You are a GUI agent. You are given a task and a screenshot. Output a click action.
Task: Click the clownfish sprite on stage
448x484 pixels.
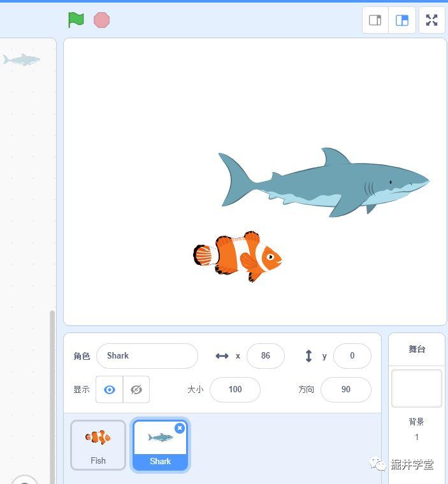[237, 257]
